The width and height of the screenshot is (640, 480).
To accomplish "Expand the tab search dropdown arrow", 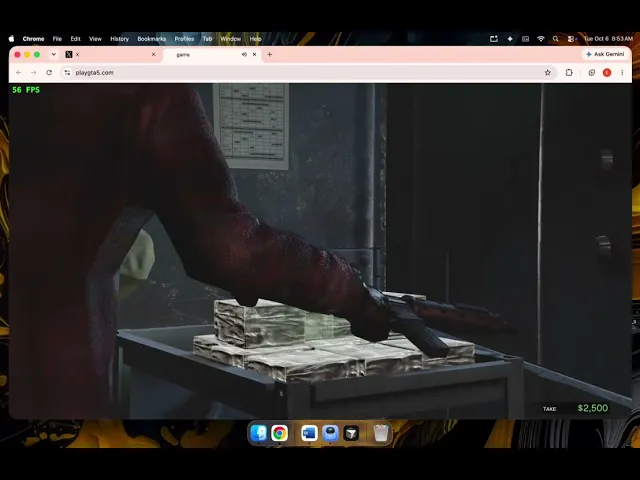I will click(53, 54).
